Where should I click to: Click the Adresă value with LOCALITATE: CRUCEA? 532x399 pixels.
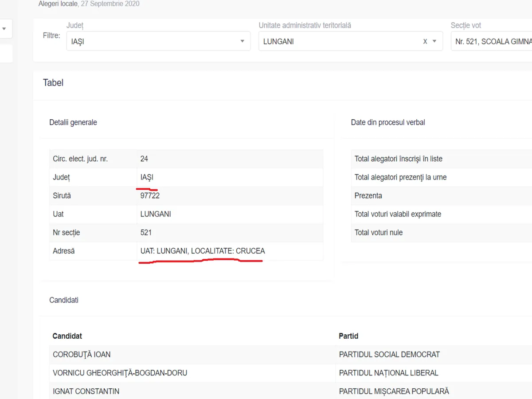(203, 251)
